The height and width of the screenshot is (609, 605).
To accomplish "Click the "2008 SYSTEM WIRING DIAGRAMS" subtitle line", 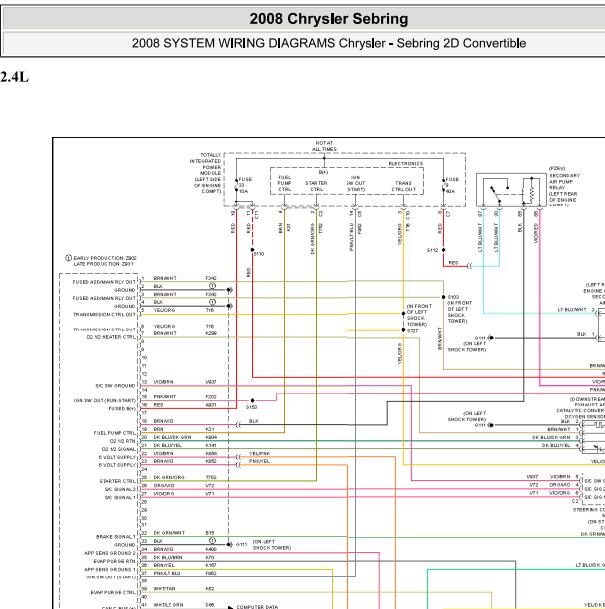I will click(329, 43).
